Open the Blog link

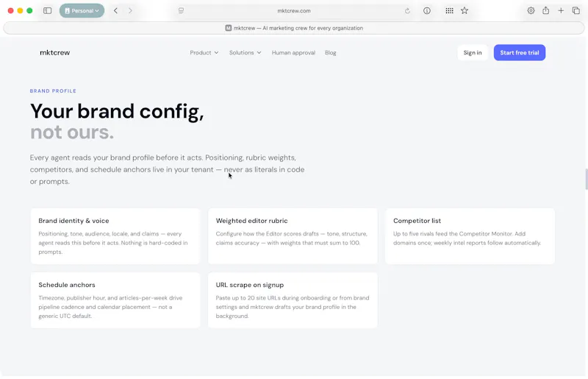click(330, 52)
